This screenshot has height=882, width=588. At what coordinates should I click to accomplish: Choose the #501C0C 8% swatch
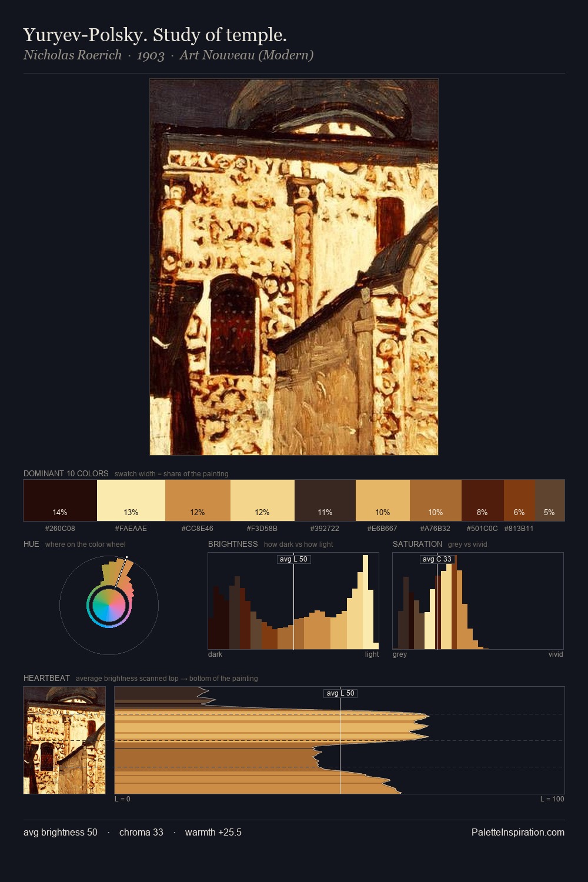click(x=483, y=500)
